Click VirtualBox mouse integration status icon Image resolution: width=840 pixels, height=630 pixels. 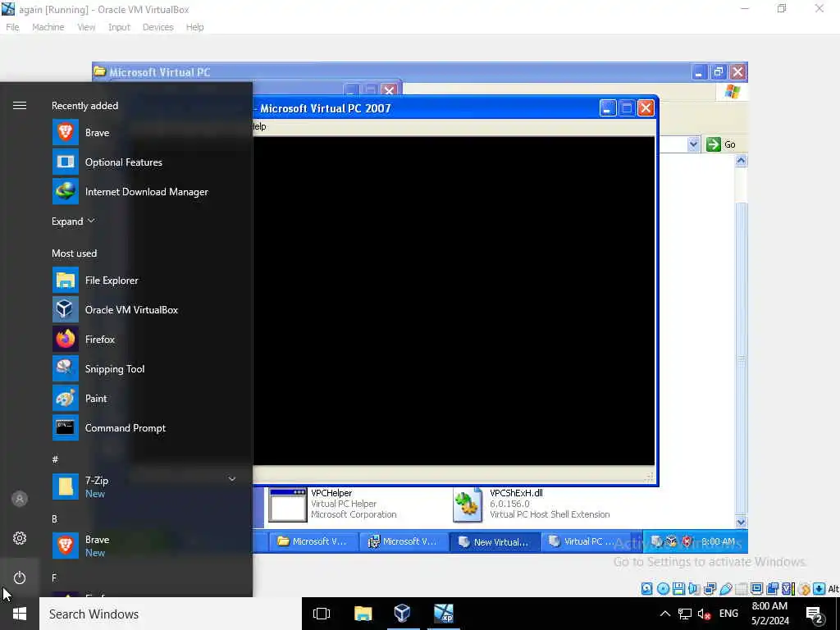pos(804,589)
